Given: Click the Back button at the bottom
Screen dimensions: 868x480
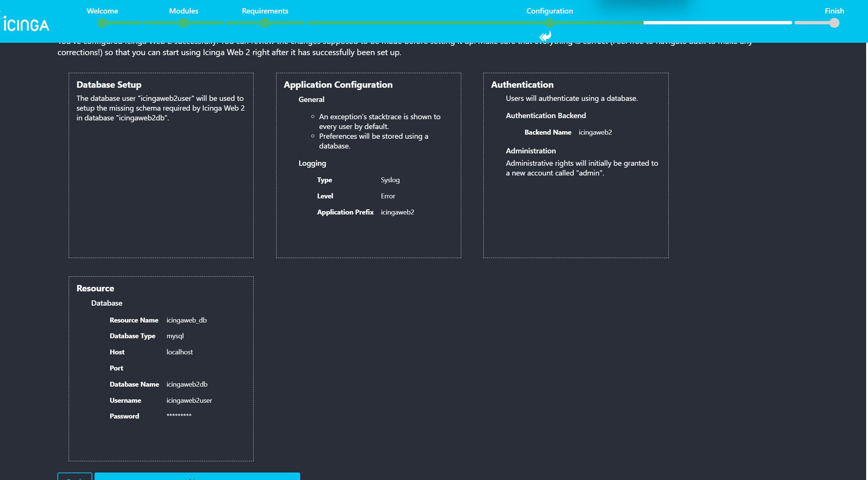Looking at the screenshot, I should [x=75, y=477].
